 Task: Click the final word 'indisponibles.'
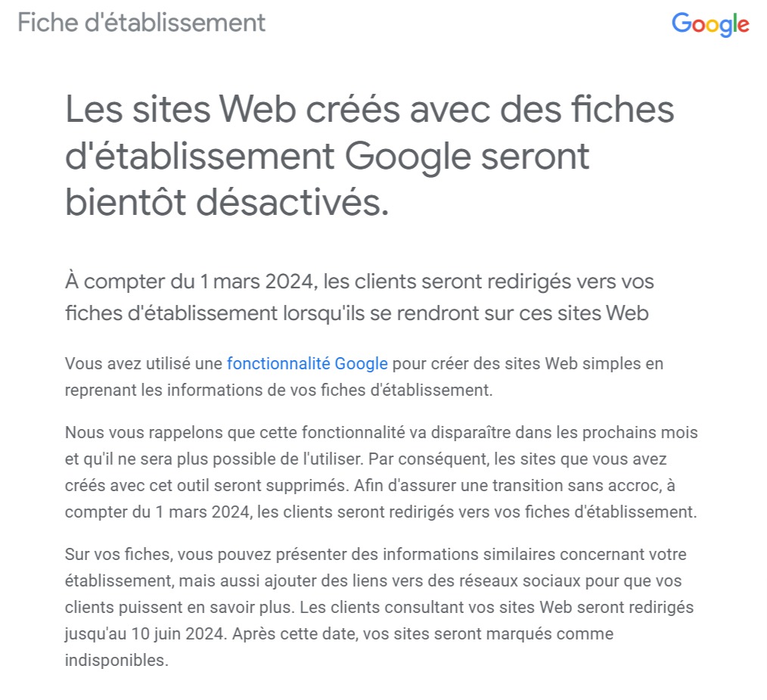click(116, 661)
